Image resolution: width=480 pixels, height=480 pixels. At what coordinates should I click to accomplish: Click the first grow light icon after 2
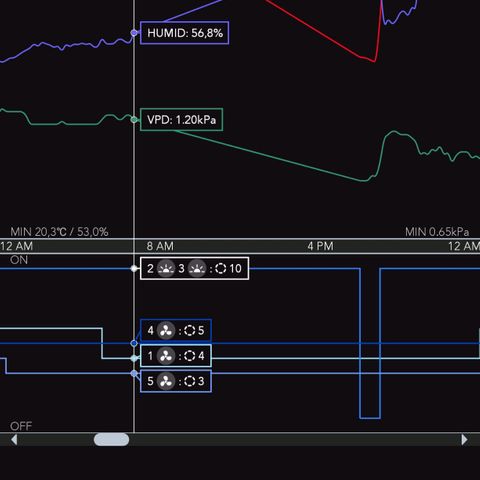(x=166, y=268)
